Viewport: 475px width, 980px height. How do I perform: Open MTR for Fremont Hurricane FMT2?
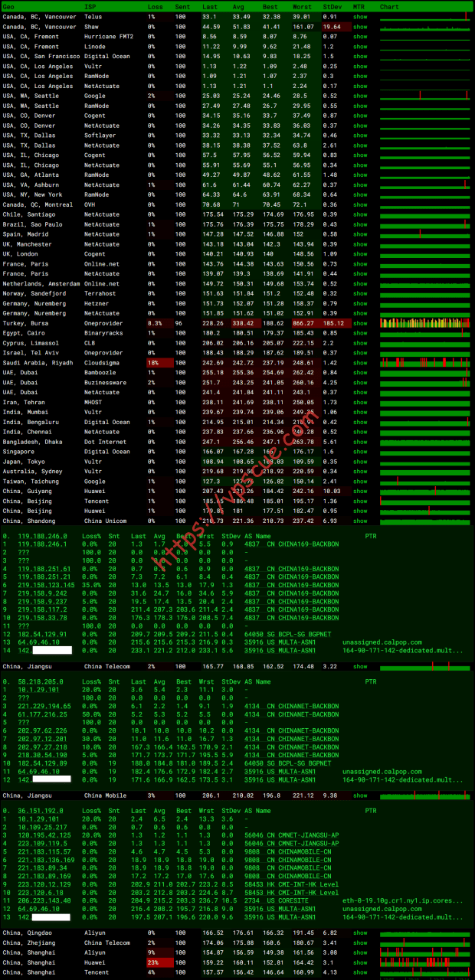360,36
